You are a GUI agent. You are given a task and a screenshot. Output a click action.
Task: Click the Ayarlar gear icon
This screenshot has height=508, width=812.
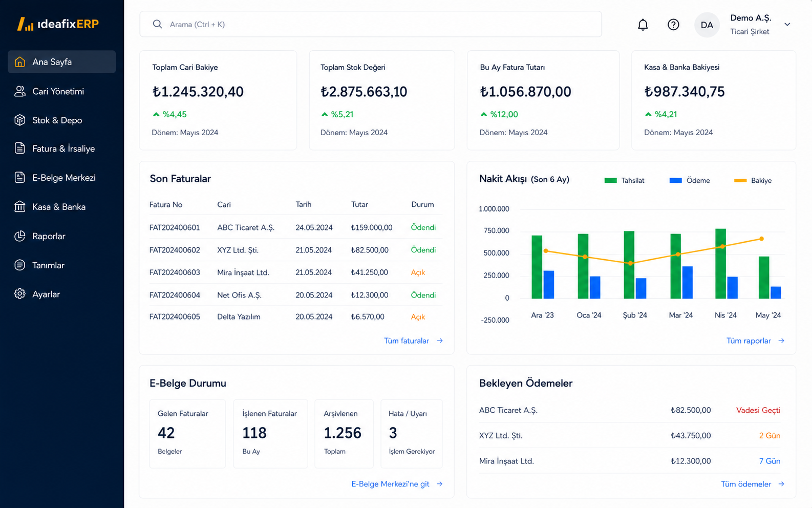20,294
